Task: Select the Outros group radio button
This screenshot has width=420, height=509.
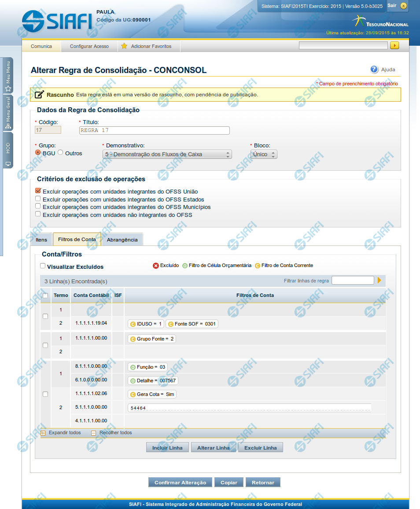Action: point(61,153)
